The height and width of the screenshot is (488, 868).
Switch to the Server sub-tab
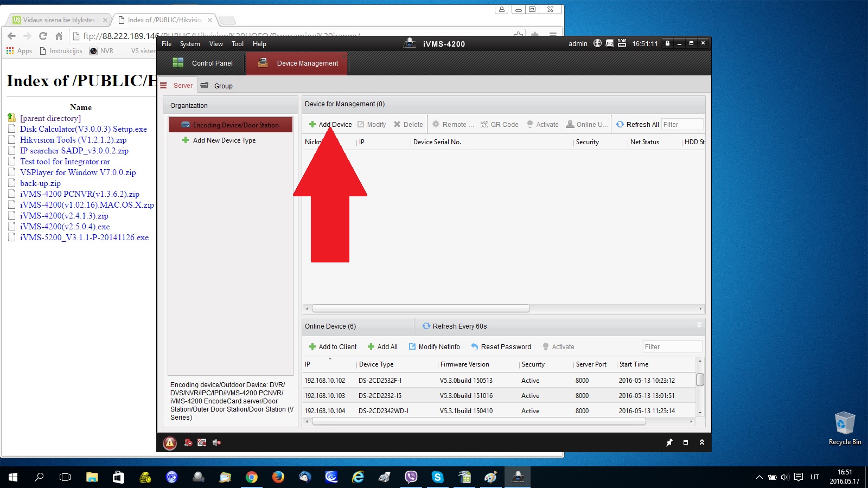coord(177,86)
